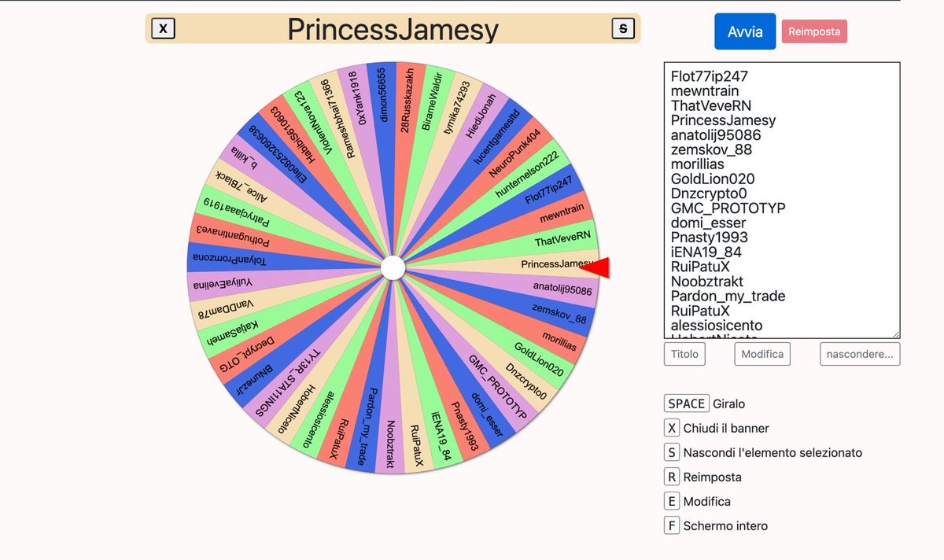Open the nascondere dropdown
This screenshot has width=944, height=560.
tap(860, 354)
